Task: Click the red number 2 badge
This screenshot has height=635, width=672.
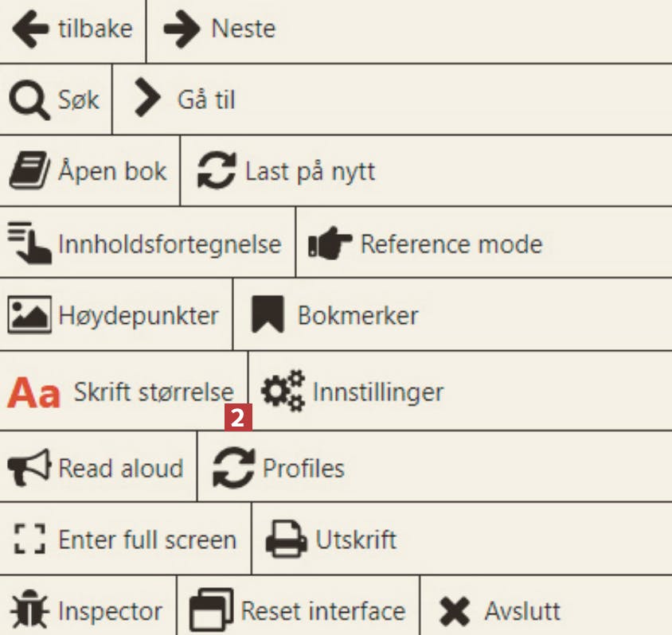Action: point(239,417)
